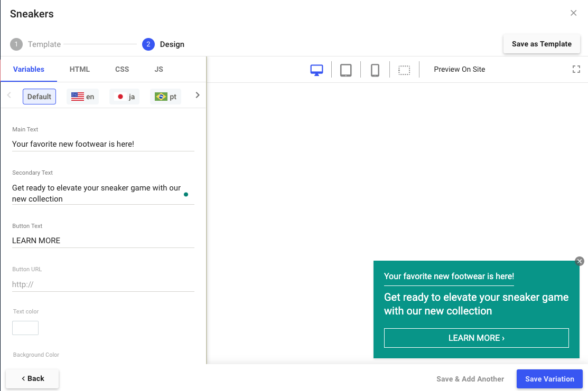Viewport: 588px width, 391px height.
Task: Click the preview headline 'Your favorite new footwear'
Action: 449,276
